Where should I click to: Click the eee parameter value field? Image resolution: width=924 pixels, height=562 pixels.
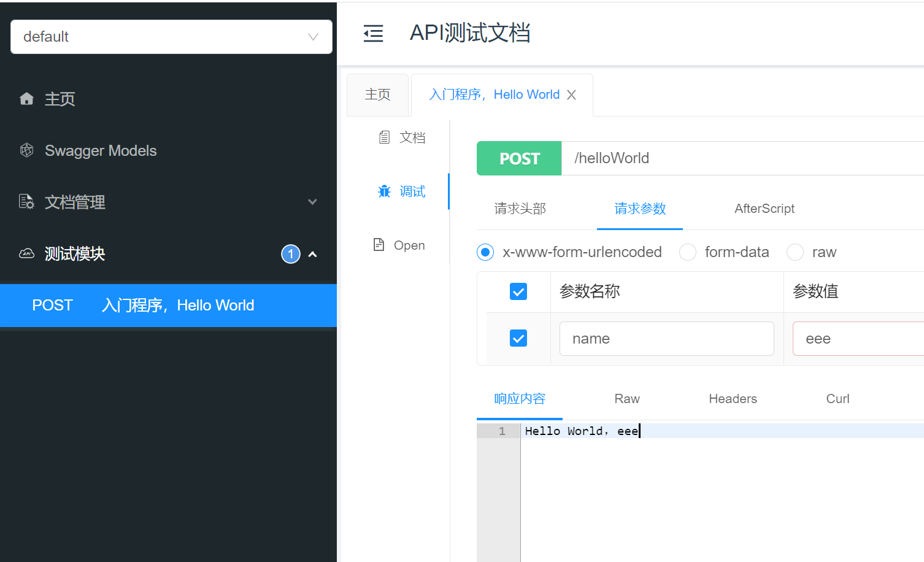pyautogui.click(x=859, y=339)
